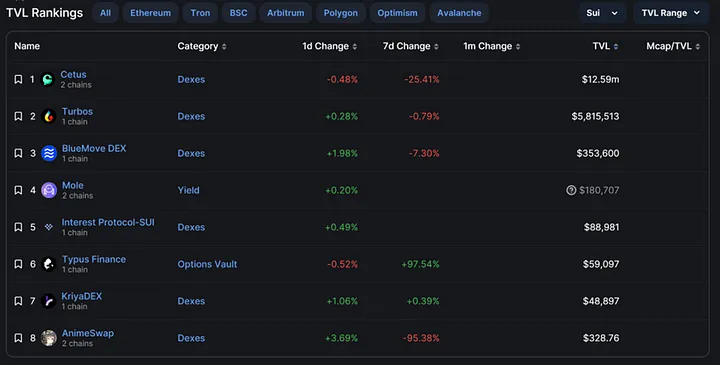Open the Sui chain dropdown
The image size is (720, 365).
coord(602,13)
